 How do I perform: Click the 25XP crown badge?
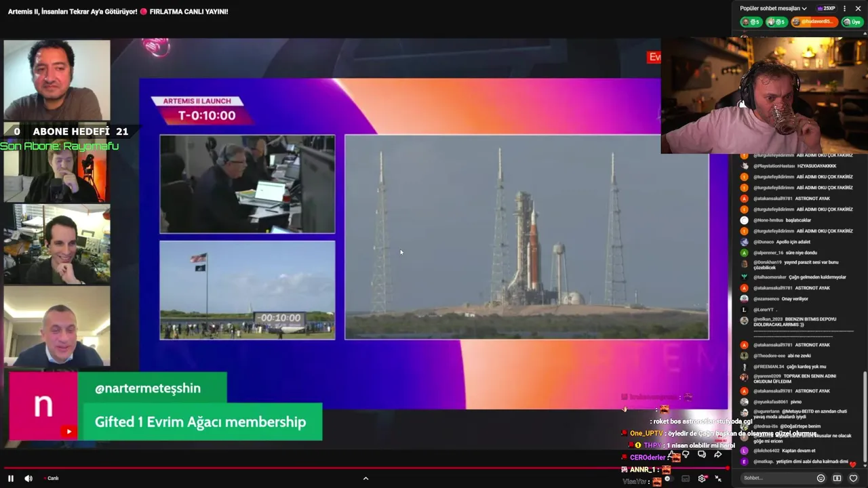pos(826,9)
